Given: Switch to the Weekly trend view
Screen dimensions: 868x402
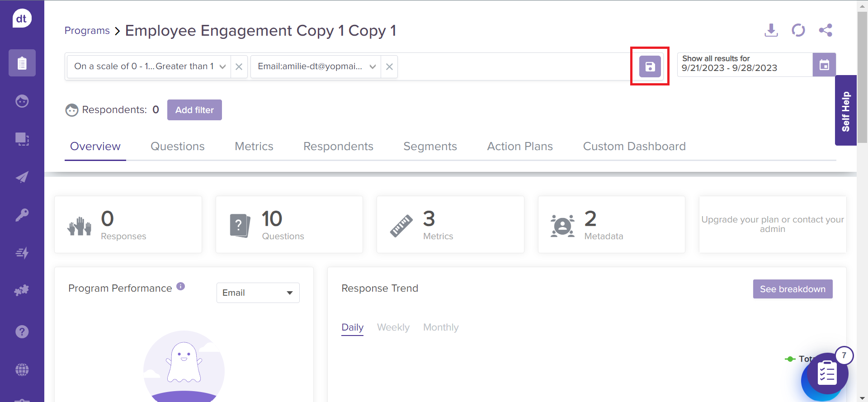Looking at the screenshot, I should (x=393, y=327).
